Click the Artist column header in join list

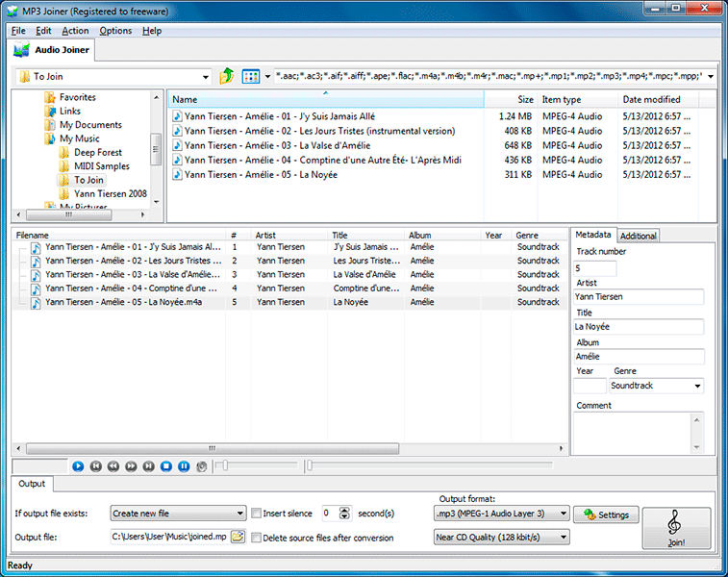click(x=289, y=235)
